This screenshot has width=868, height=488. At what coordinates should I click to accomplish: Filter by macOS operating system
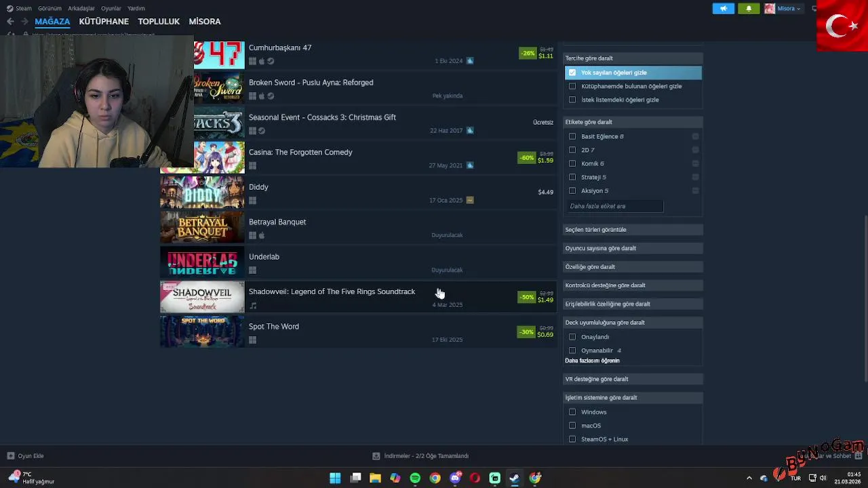pyautogui.click(x=572, y=426)
